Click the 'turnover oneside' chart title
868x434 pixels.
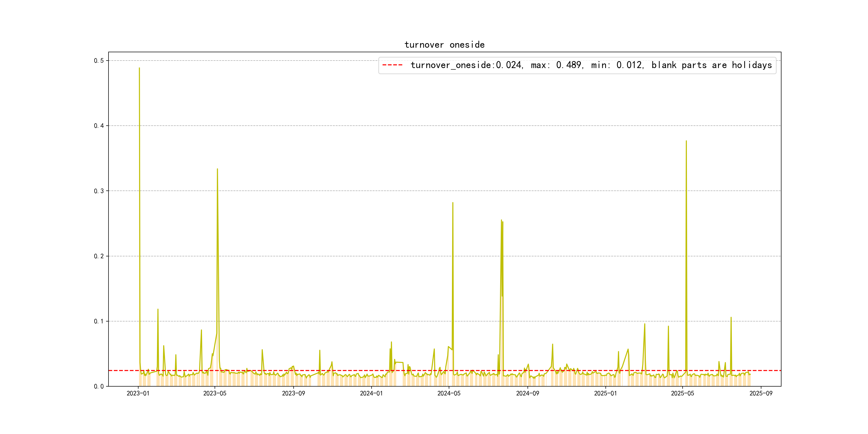point(444,45)
